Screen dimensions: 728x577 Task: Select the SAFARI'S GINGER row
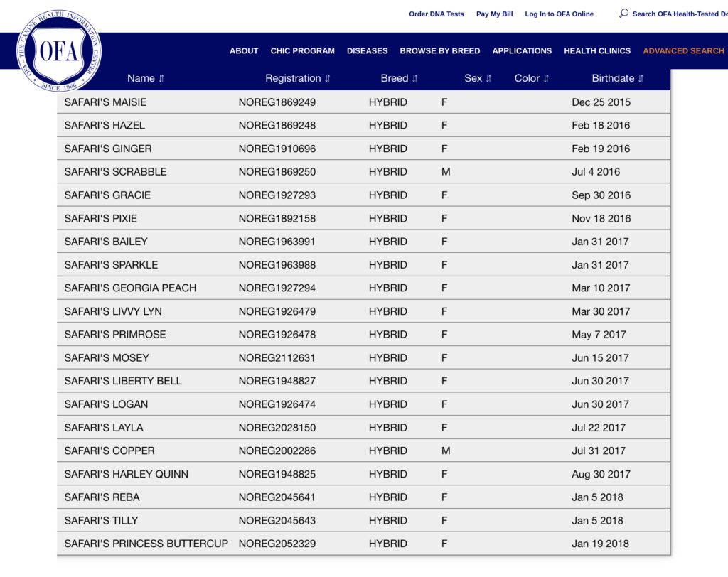coord(363,149)
